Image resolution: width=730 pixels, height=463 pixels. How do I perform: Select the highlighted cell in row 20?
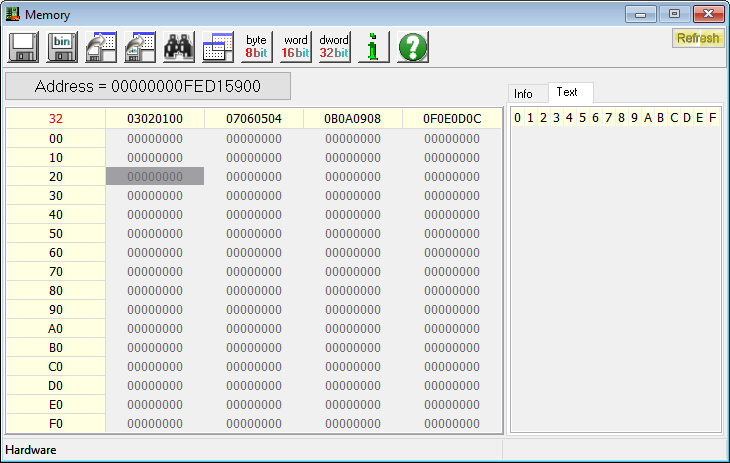[x=154, y=176]
